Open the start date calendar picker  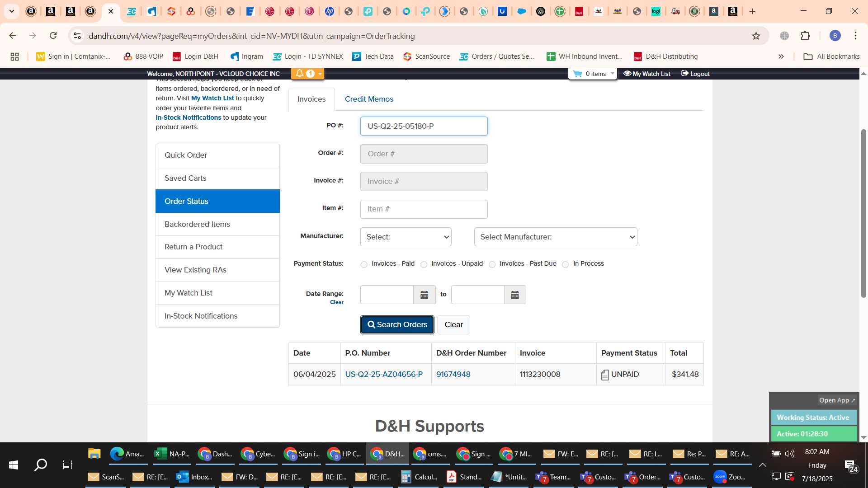point(424,295)
